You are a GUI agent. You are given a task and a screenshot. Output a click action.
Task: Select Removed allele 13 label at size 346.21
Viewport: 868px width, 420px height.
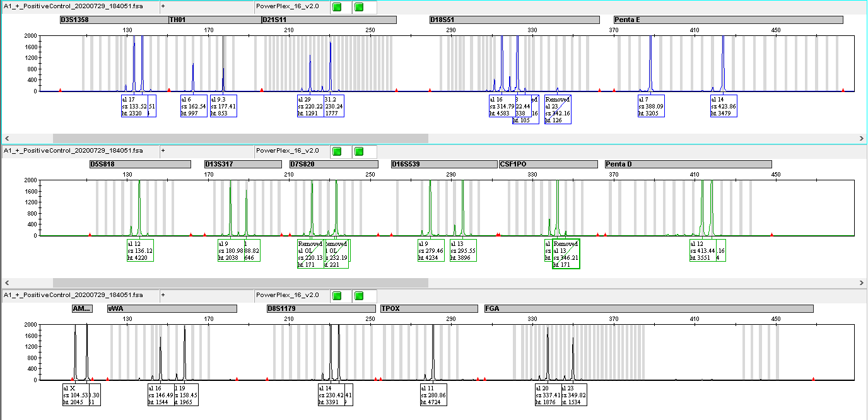point(566,254)
